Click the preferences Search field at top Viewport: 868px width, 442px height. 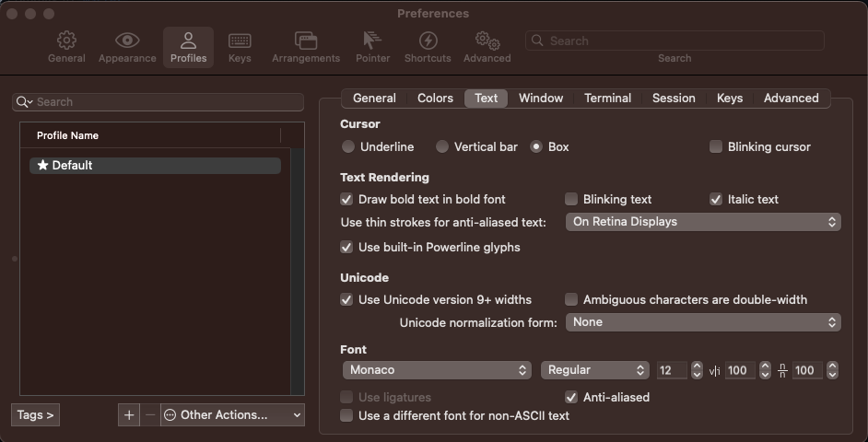click(674, 41)
